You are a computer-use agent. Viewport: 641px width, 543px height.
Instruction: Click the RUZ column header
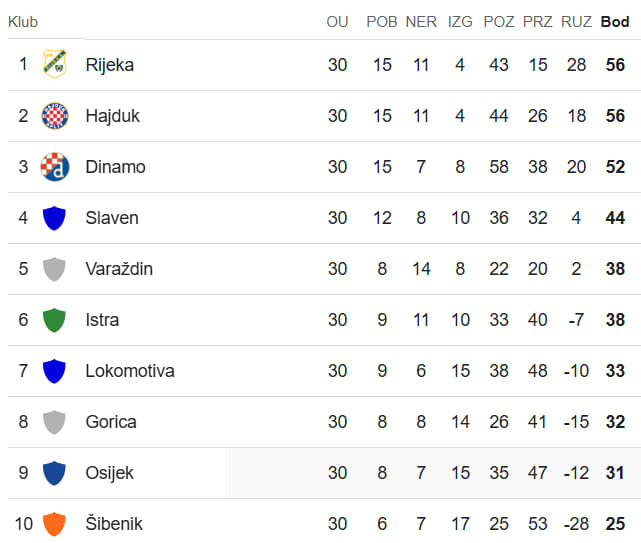[x=576, y=22]
